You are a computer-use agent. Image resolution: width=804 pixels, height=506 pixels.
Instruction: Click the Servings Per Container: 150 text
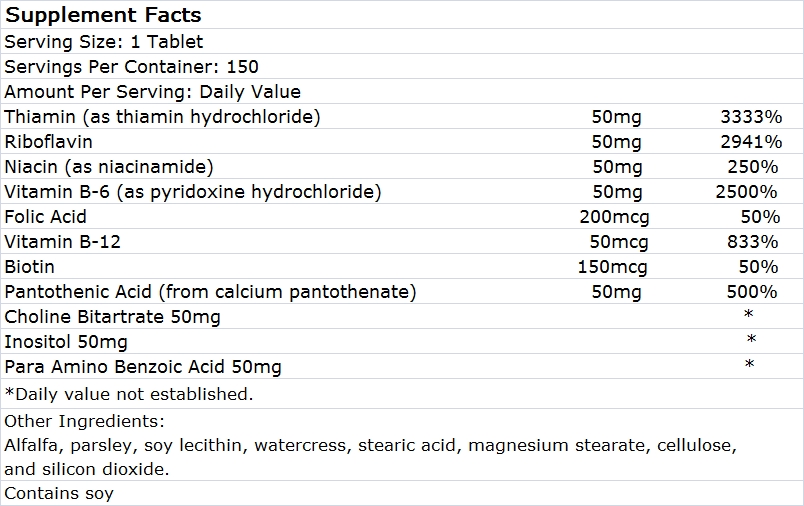132,67
